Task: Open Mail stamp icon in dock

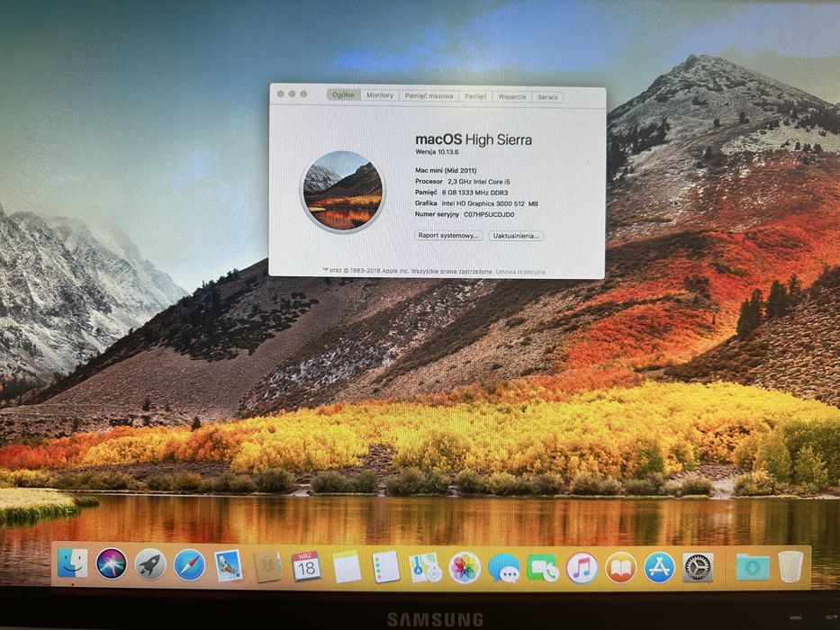Action: (x=228, y=566)
